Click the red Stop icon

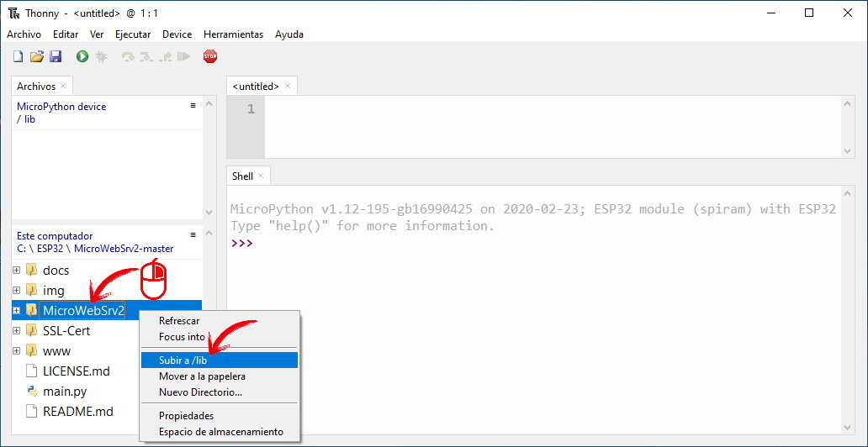point(210,55)
